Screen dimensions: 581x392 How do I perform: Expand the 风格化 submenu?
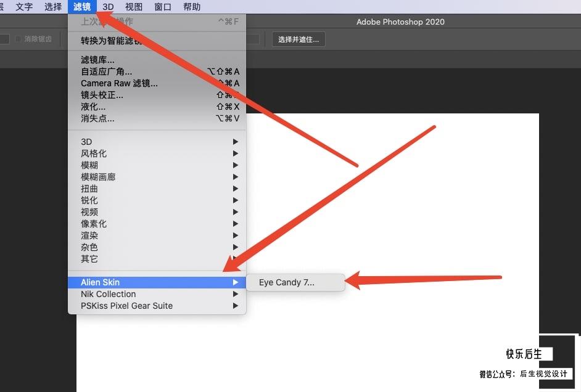coord(157,153)
